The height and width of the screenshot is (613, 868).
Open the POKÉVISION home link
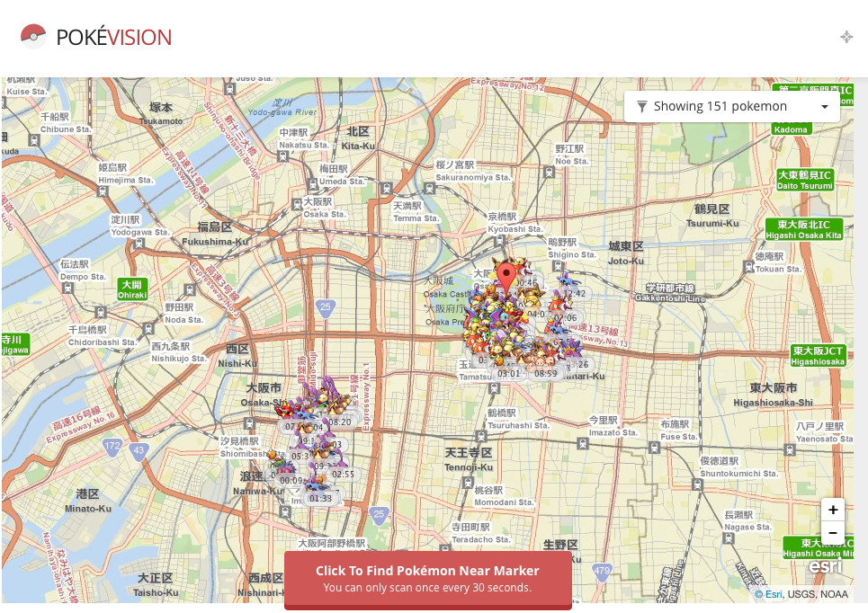pos(114,38)
